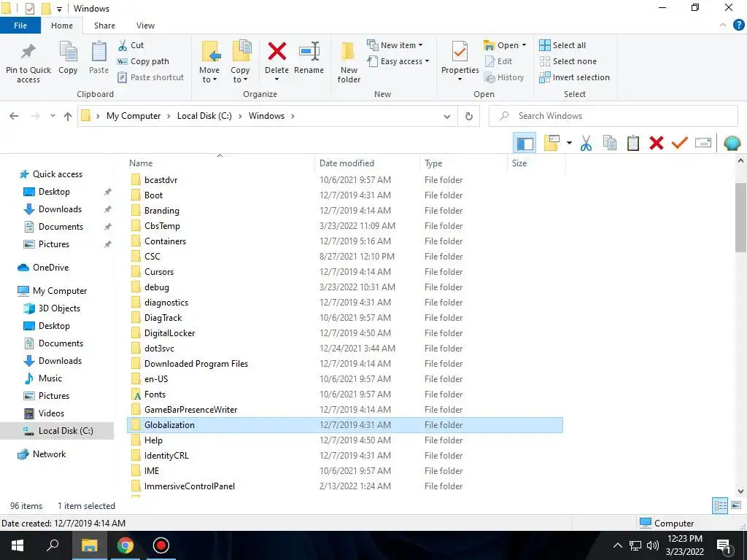The width and height of the screenshot is (747, 560).
Task: Go back with the left arrow
Action: tap(14, 116)
